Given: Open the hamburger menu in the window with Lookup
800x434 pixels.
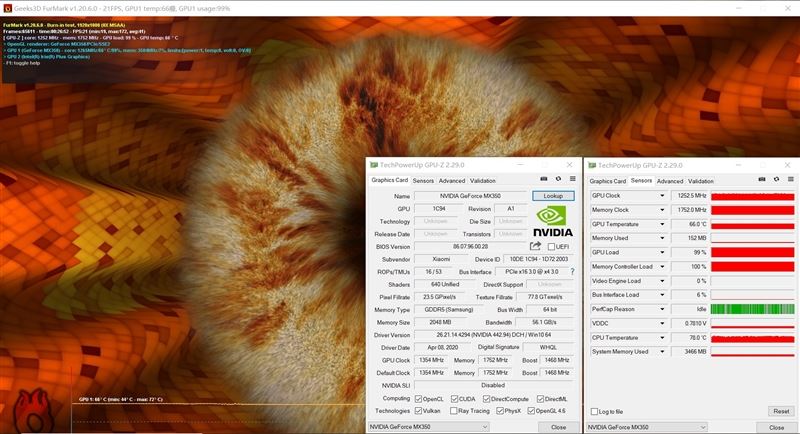Looking at the screenshot, I should point(571,180).
